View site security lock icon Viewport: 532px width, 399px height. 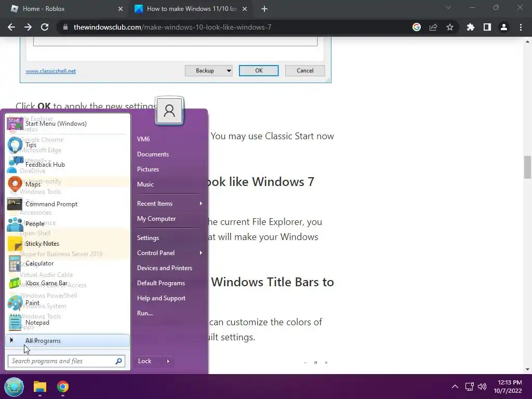tap(65, 27)
